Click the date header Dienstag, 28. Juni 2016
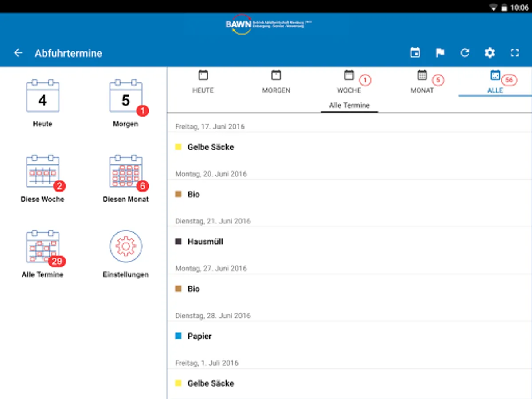This screenshot has height=399, width=532. point(213,316)
